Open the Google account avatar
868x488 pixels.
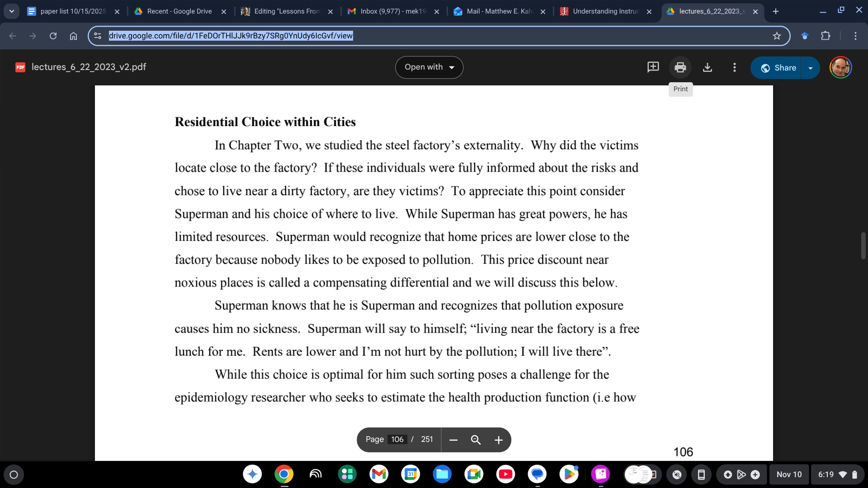click(840, 68)
